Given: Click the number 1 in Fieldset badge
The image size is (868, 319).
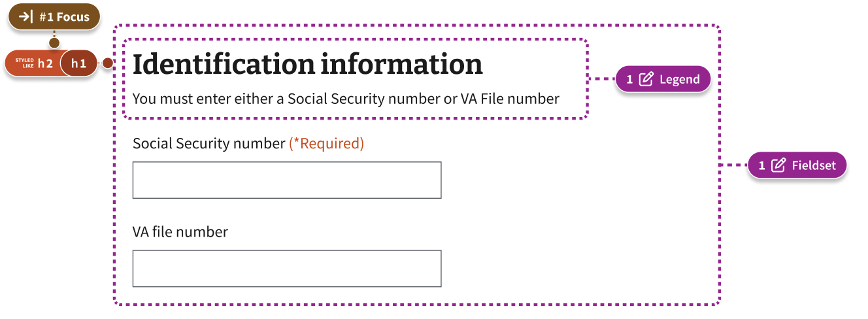Looking at the screenshot, I should 762,165.
